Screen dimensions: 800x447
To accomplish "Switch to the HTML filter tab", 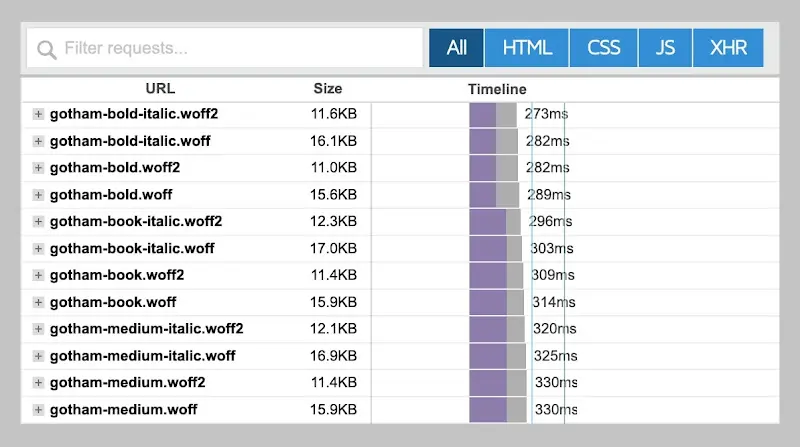I will click(x=527, y=48).
